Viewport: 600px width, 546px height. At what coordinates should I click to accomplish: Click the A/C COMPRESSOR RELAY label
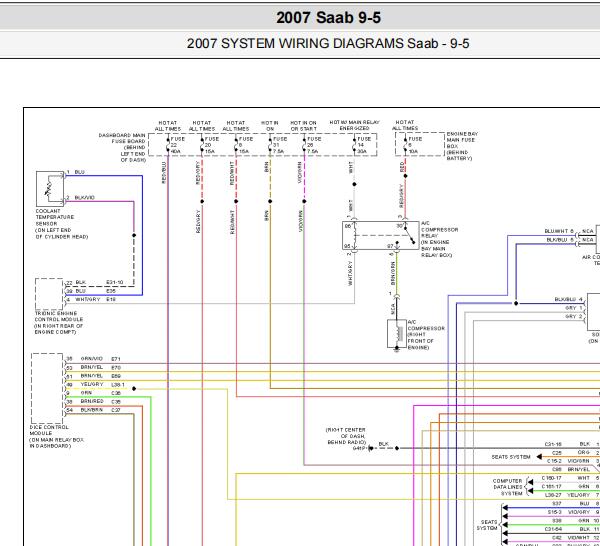click(439, 239)
